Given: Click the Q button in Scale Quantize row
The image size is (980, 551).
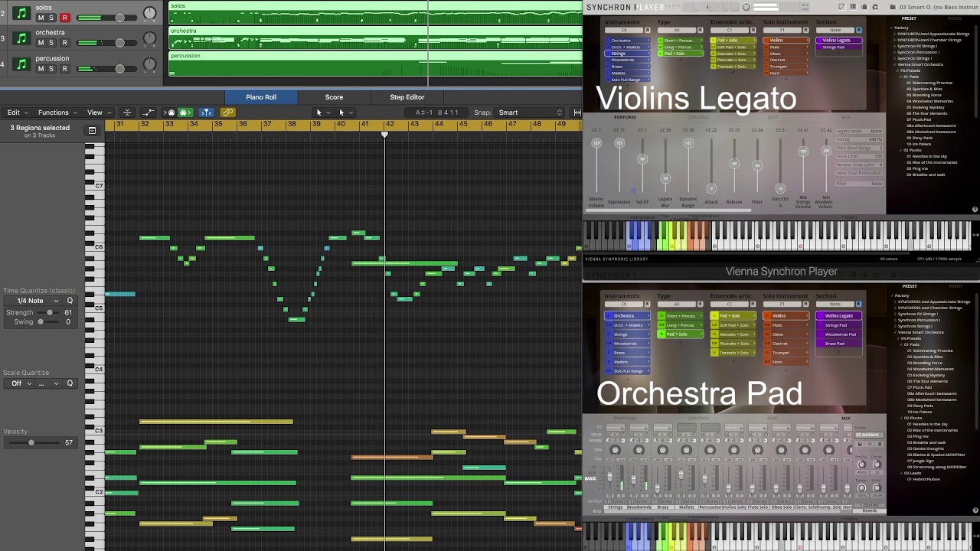Looking at the screenshot, I should pos(70,383).
